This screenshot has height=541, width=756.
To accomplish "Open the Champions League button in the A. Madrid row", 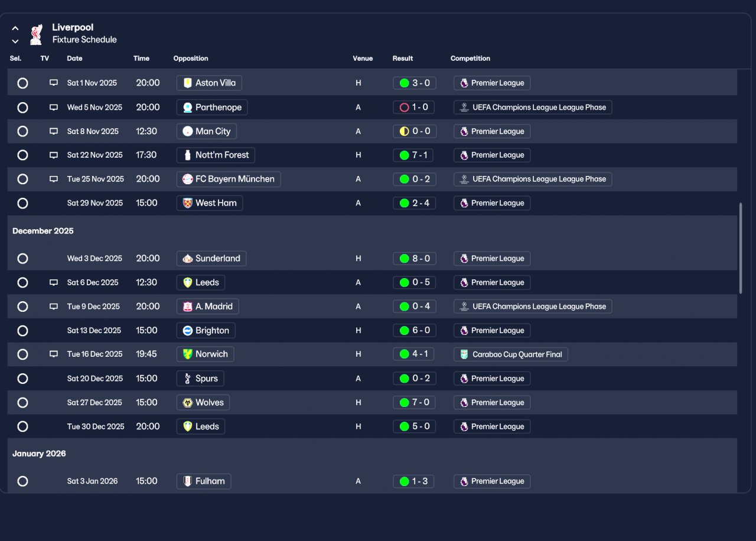I will (533, 307).
